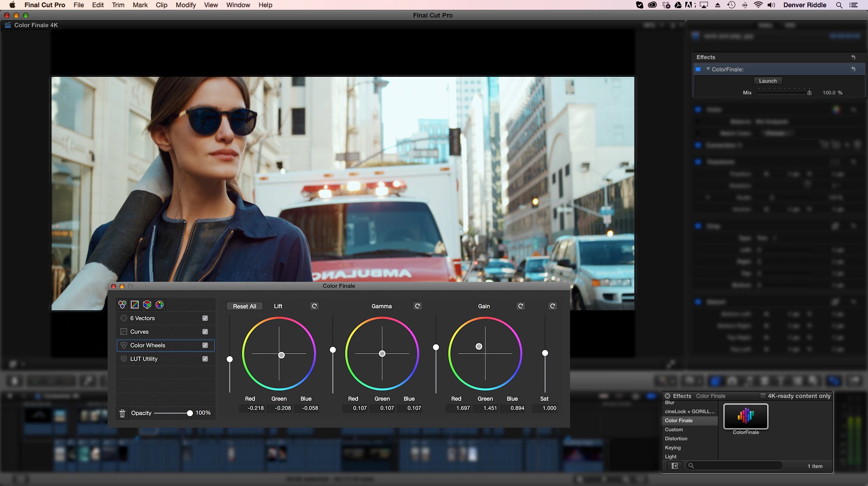Select the Curves layer row

(165, 332)
